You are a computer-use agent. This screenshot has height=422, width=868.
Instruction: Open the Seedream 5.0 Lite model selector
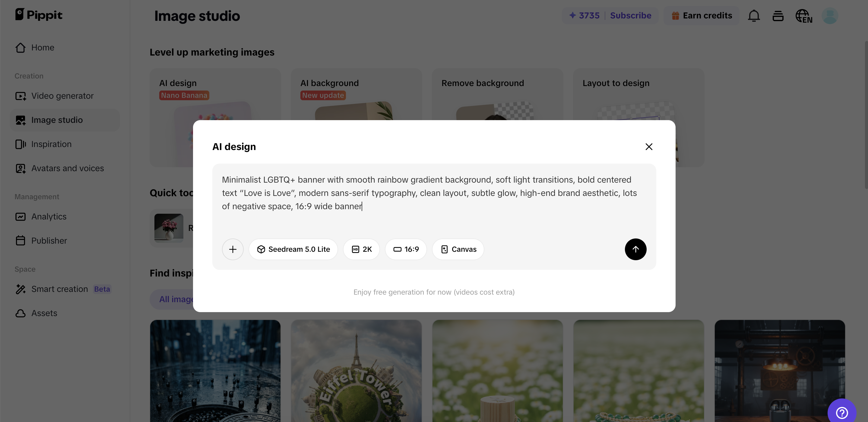click(x=293, y=249)
